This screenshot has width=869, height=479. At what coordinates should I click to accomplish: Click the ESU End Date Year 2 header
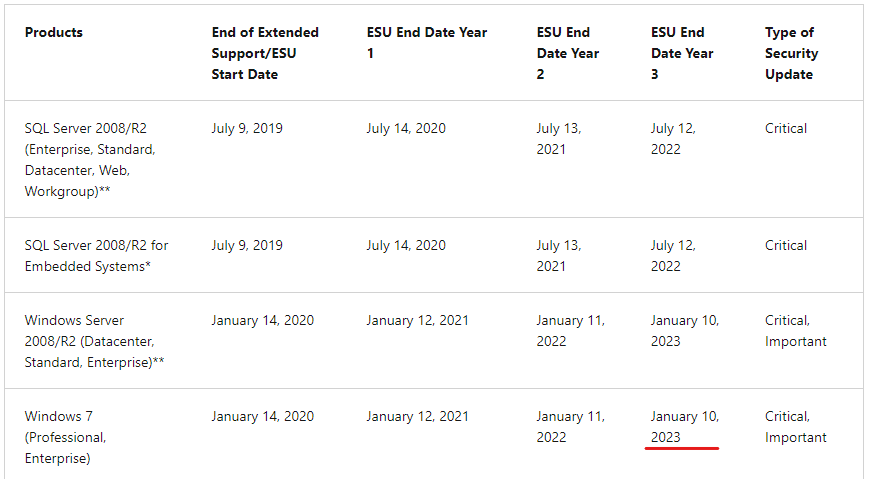click(x=568, y=53)
